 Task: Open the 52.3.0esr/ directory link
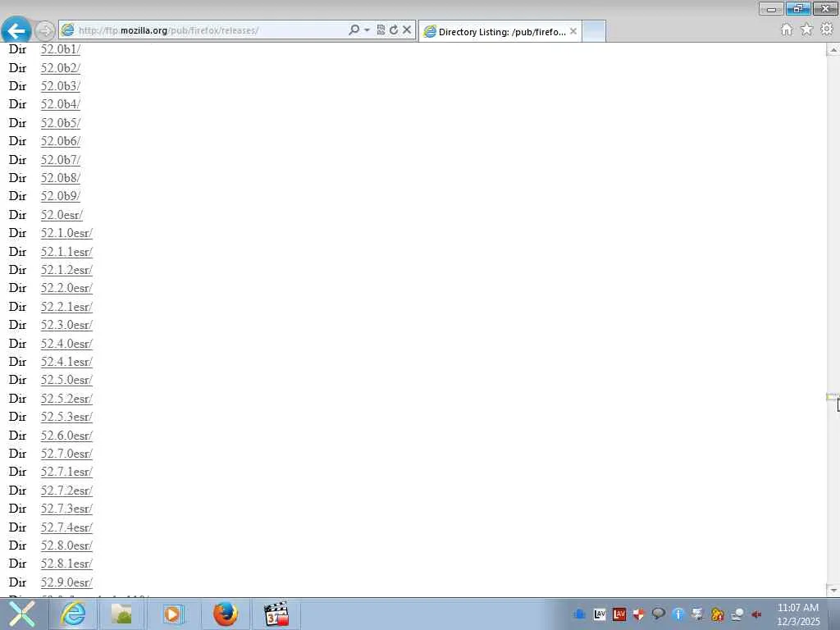tap(66, 325)
